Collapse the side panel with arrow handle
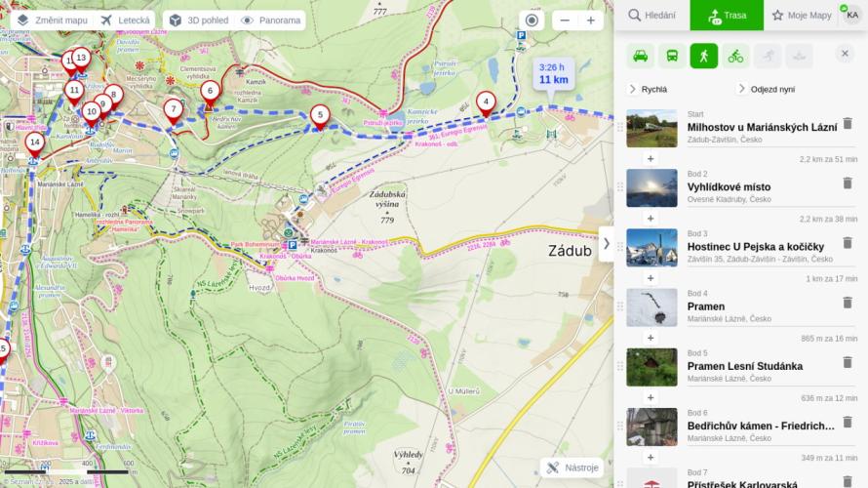Viewport: 868px width, 488px height. pos(606,243)
